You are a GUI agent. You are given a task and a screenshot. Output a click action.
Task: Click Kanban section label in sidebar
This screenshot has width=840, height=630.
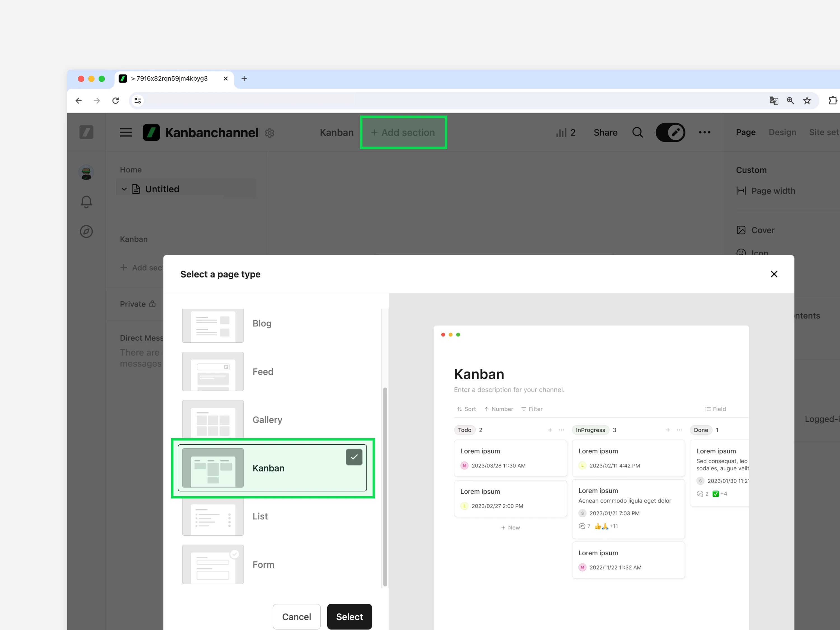(134, 239)
